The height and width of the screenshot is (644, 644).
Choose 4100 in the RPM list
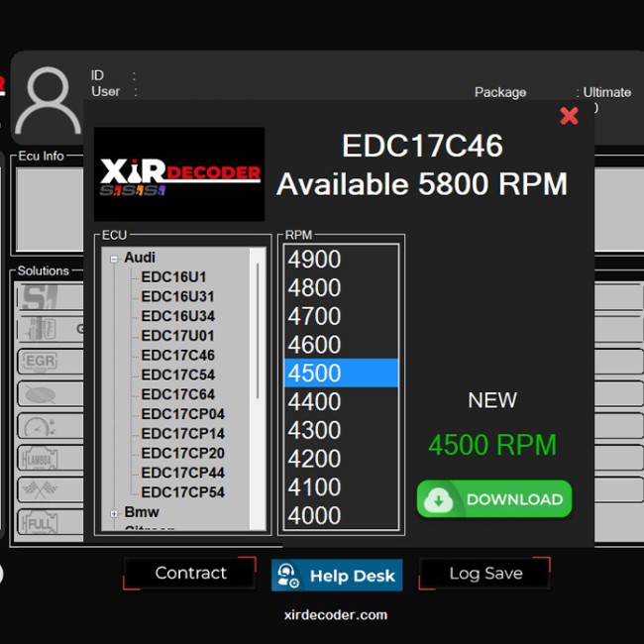point(341,486)
